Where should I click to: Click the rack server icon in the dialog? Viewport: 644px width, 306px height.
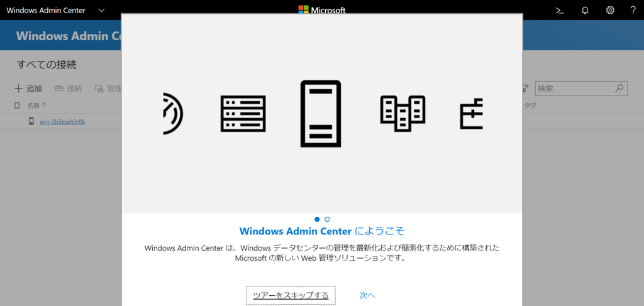coord(243,114)
